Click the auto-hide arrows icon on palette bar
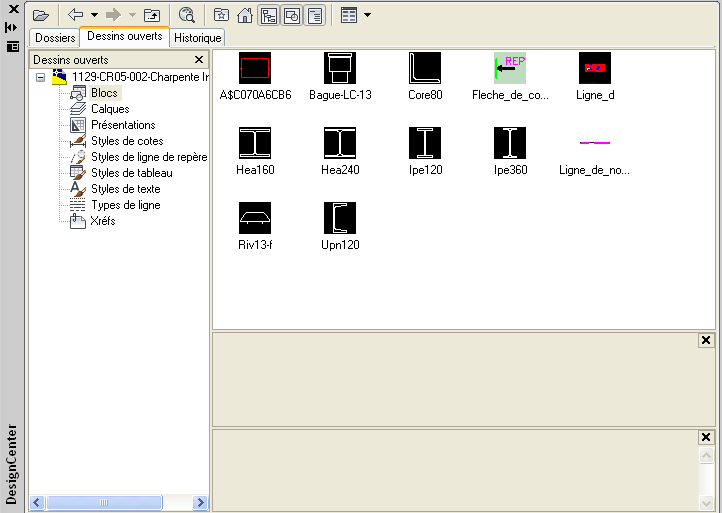722x513 pixels. (12, 27)
